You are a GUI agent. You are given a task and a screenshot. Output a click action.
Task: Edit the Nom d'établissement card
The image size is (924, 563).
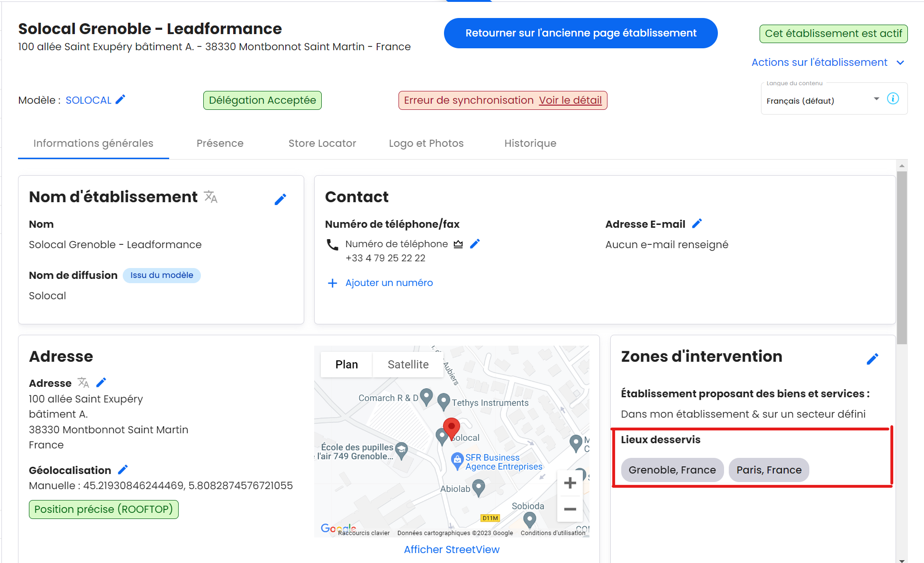(x=281, y=199)
